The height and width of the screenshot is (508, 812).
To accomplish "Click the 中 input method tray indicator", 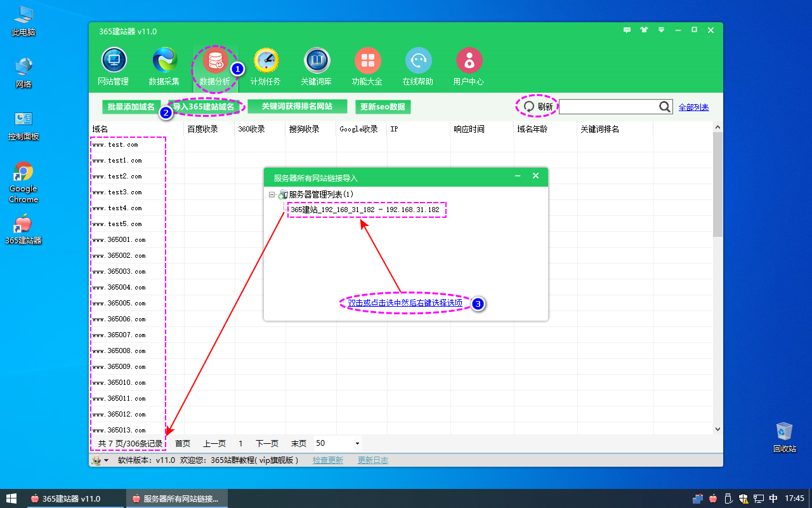I will point(773,498).
